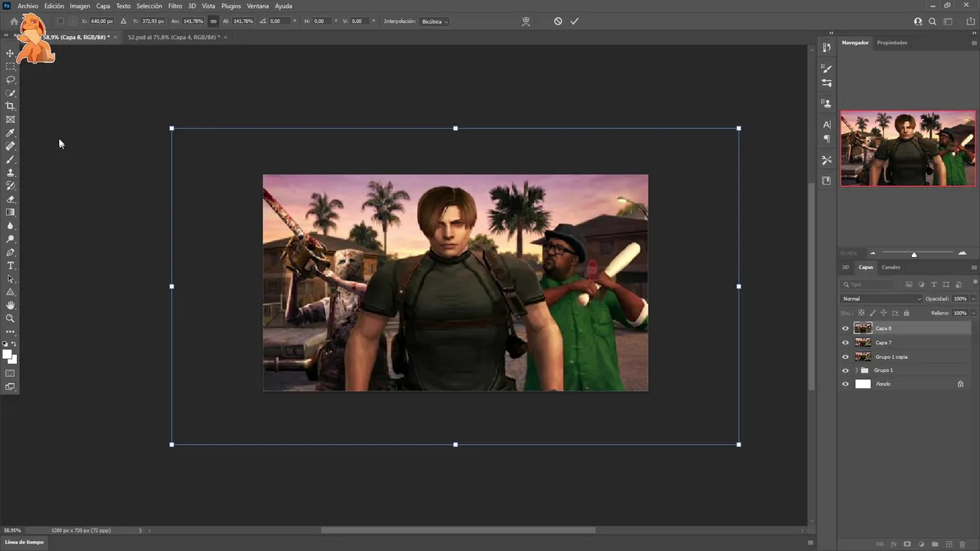980x551 pixels.
Task: Open the Filtro menu
Action: (x=175, y=6)
